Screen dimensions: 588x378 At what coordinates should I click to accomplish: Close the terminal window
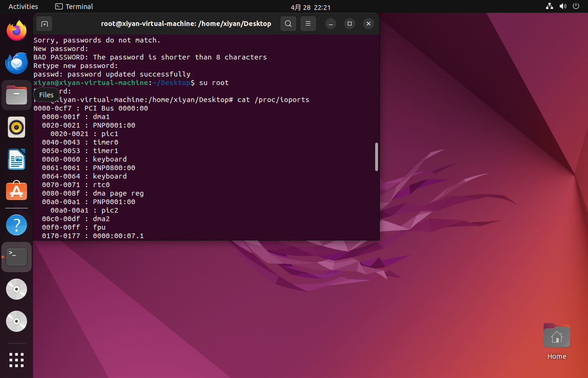tap(369, 24)
